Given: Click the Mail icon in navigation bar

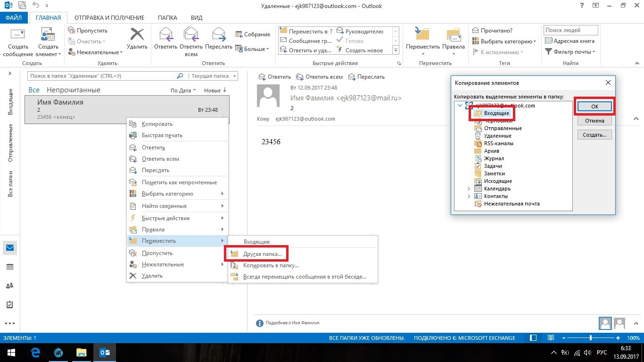Looking at the screenshot, I should click(10, 248).
